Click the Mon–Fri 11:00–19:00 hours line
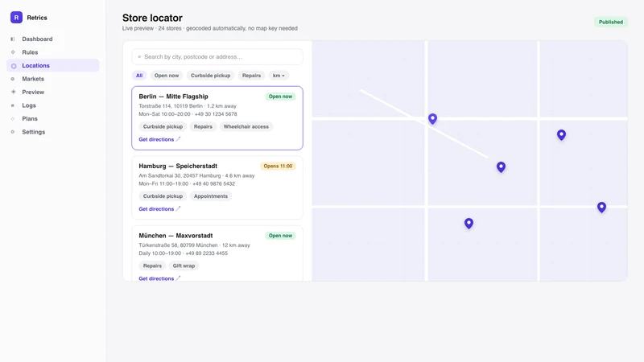 (x=187, y=184)
